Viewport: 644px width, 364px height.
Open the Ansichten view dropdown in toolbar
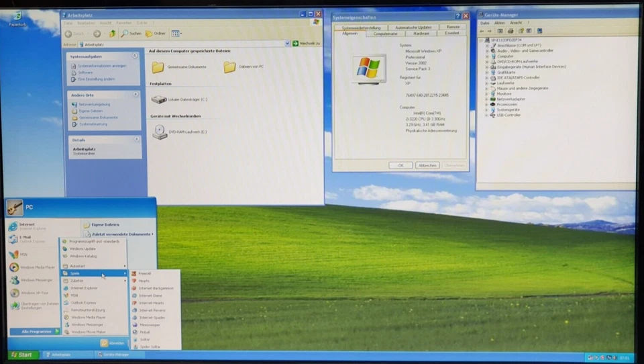pyautogui.click(x=176, y=34)
